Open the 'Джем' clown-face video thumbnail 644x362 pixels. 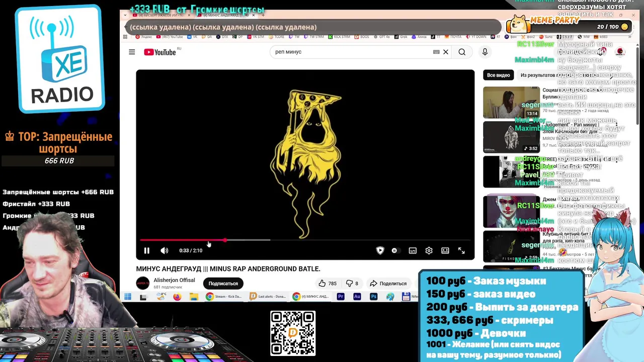coord(511,212)
